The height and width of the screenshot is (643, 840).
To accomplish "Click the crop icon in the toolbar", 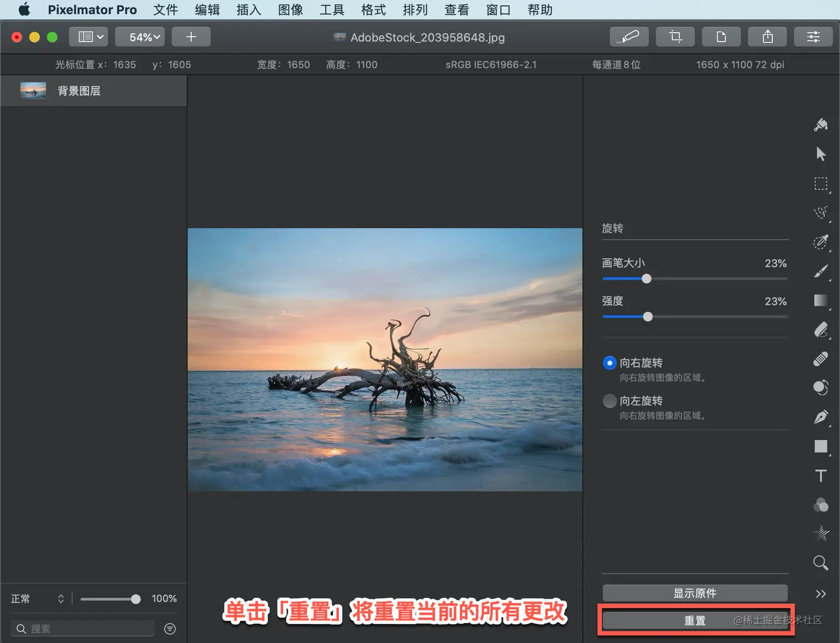I will pos(676,37).
